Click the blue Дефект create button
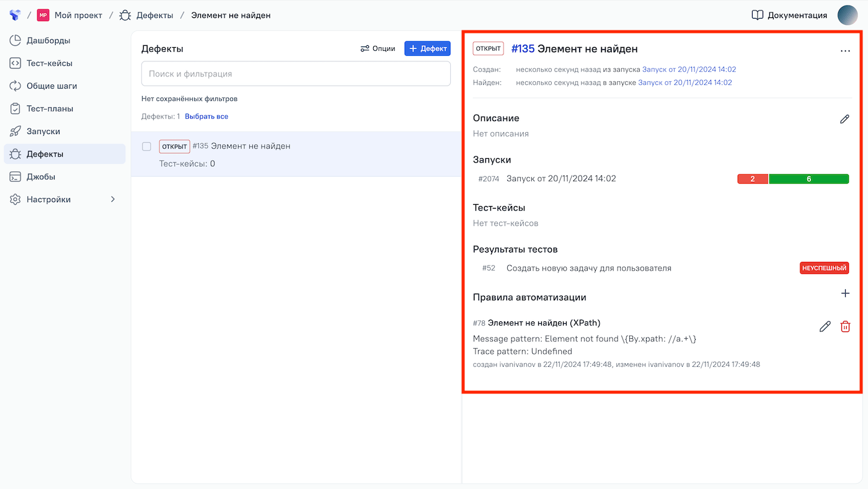 coord(427,48)
